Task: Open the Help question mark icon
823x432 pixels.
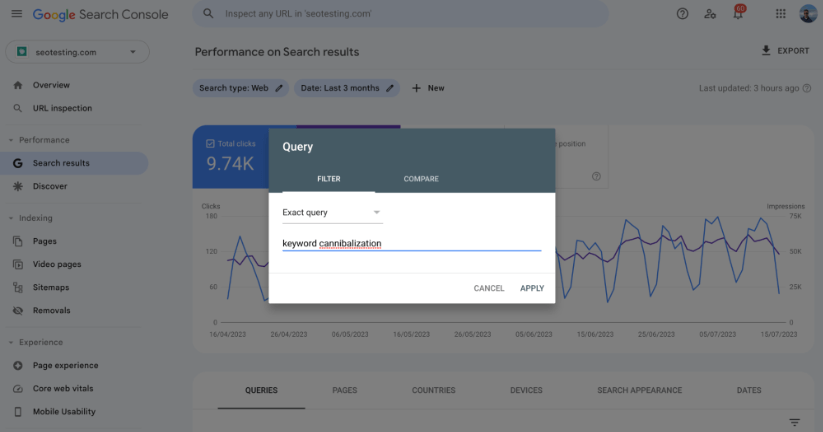Action: [x=682, y=14]
